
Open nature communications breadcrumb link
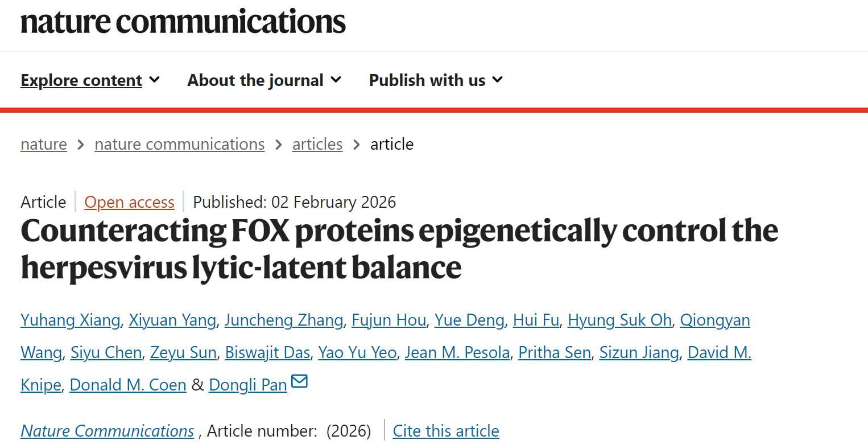tap(179, 145)
